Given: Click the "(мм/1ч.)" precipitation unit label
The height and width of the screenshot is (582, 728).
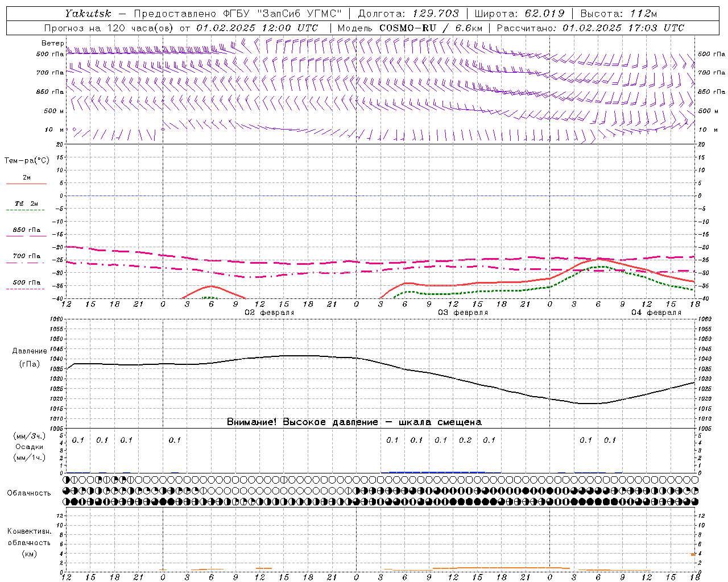Looking at the screenshot, I should click(30, 458).
